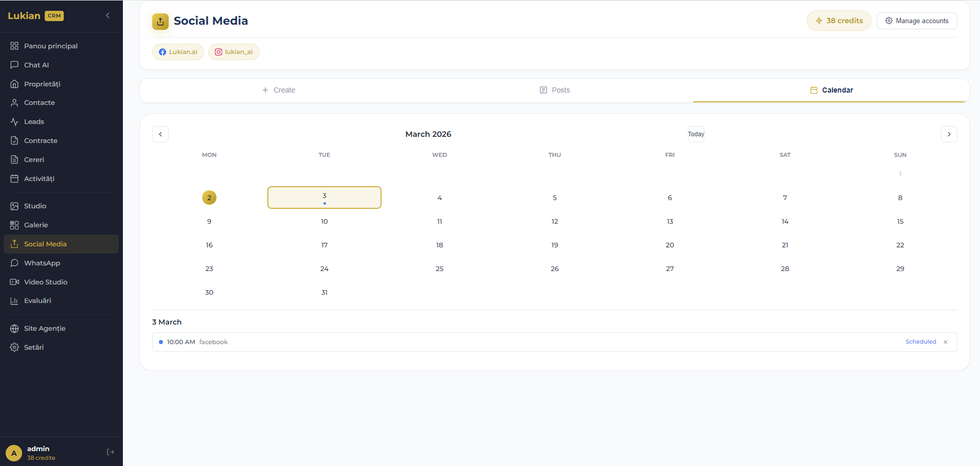Open Setări gear icon
980x466 pixels.
(14, 347)
